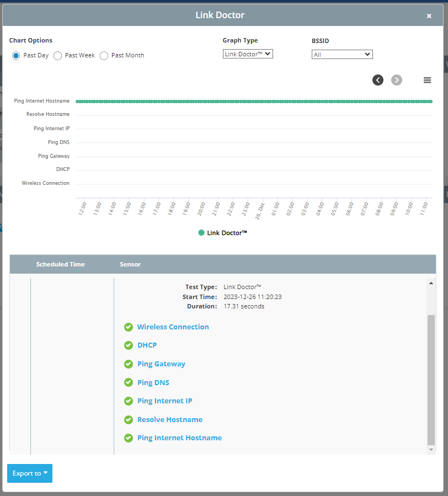Open the Graph Type dropdown
The height and width of the screenshot is (496, 448).
248,54
